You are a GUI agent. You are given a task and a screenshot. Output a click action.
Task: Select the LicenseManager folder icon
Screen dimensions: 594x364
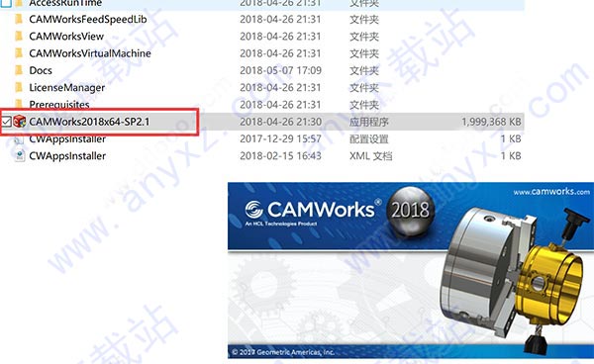tap(19, 87)
